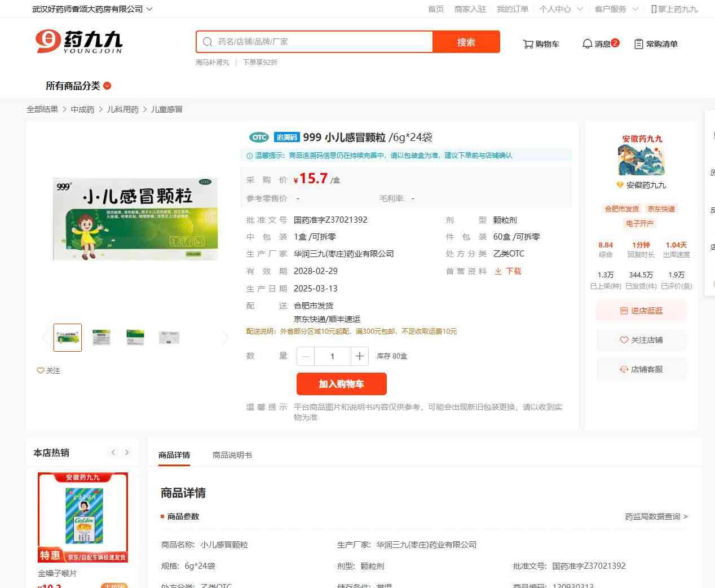
Task: Select the 商品详情 tab
Action: coord(174,455)
